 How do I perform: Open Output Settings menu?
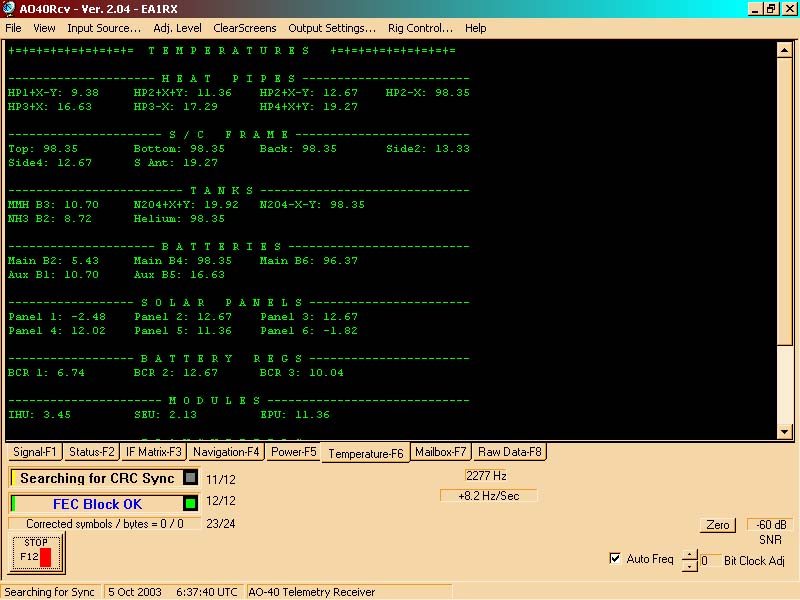[x=332, y=28]
